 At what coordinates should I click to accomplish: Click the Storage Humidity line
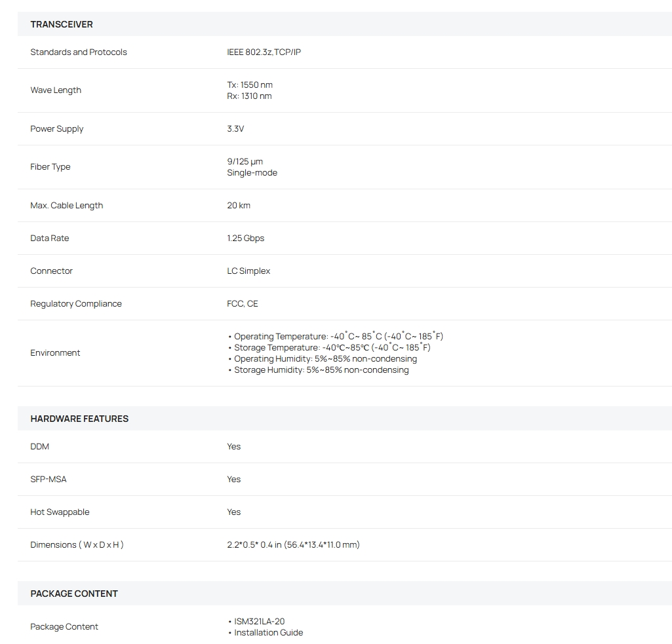tap(319, 370)
